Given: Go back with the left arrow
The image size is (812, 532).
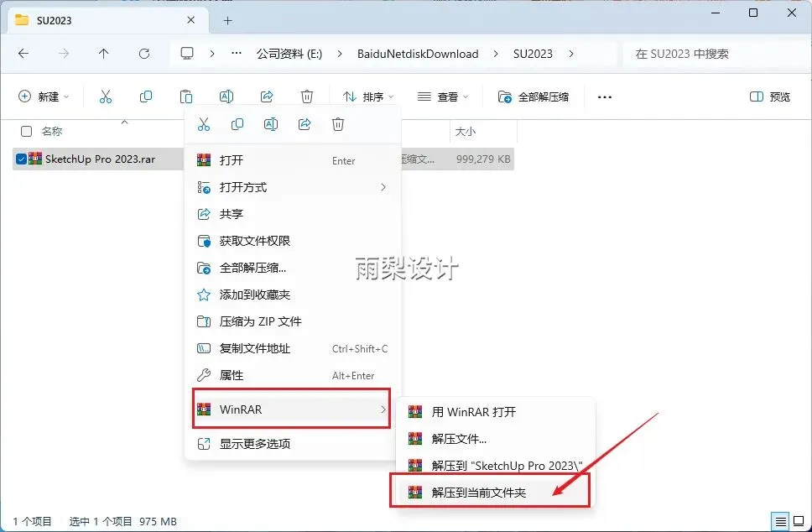Looking at the screenshot, I should point(23,54).
